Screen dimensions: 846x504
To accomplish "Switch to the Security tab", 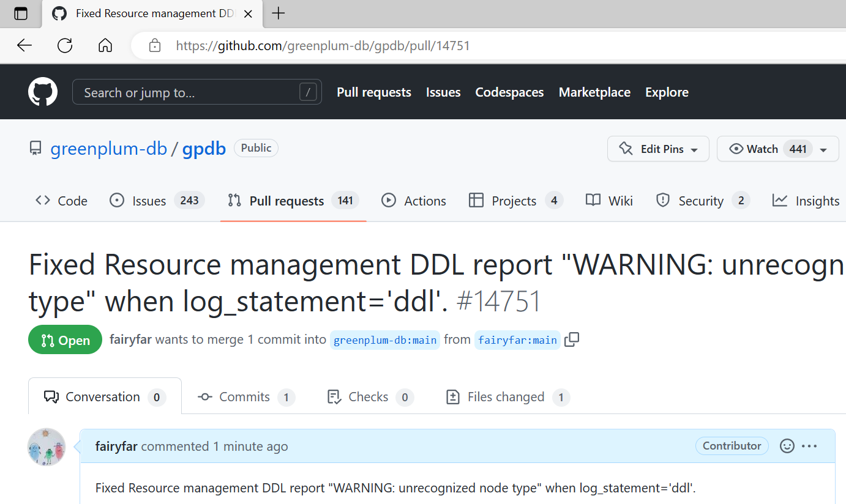I will coord(703,201).
